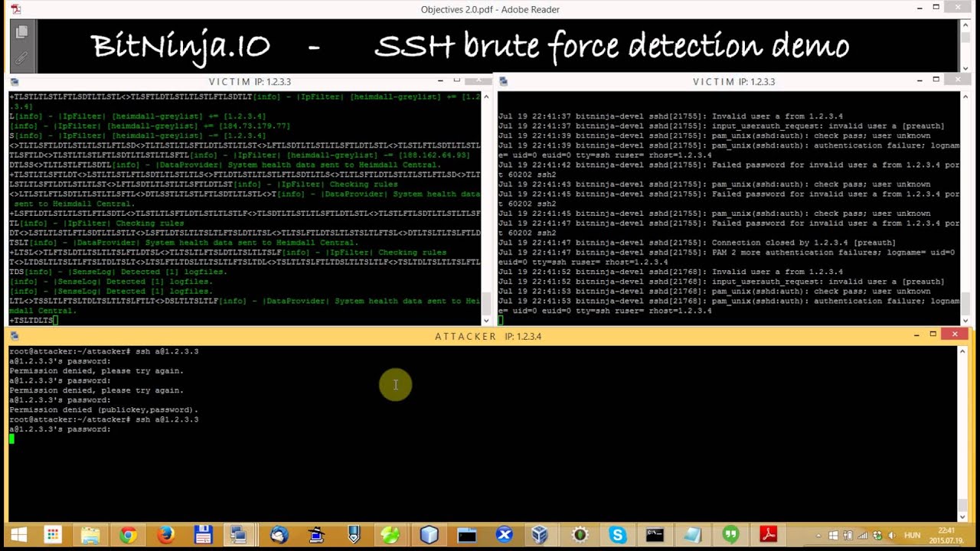The image size is (980, 551).
Task: Click the PuTTY icon of the right VICTIM window
Action: (x=503, y=82)
